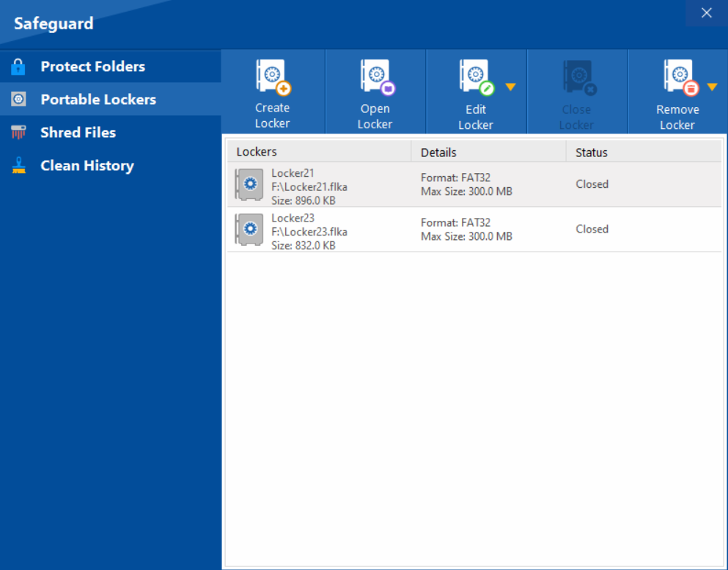Viewport: 728px width, 570px height.
Task: Sort by the Status column header
Action: [644, 152]
